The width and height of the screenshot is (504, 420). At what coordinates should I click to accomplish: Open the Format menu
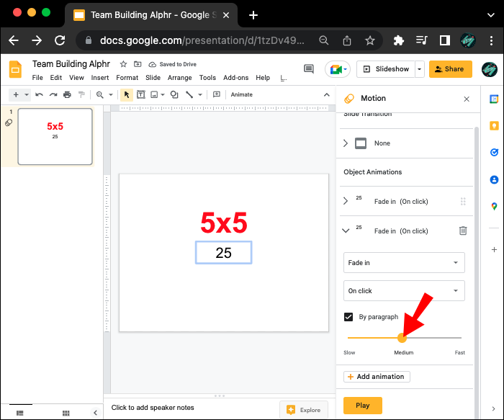[x=127, y=78]
